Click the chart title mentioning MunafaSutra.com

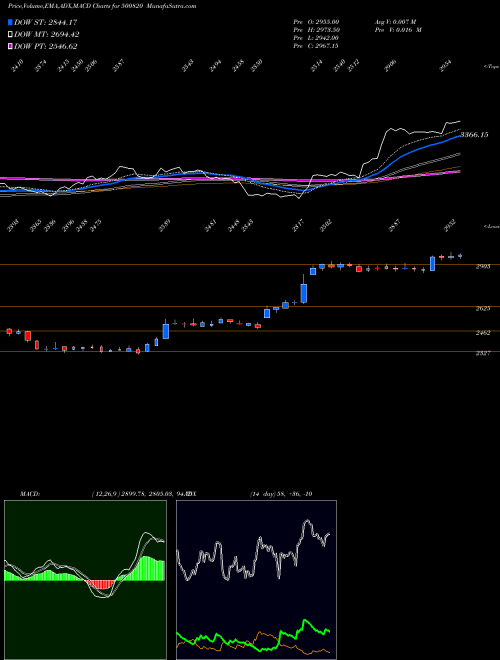(x=102, y=6)
